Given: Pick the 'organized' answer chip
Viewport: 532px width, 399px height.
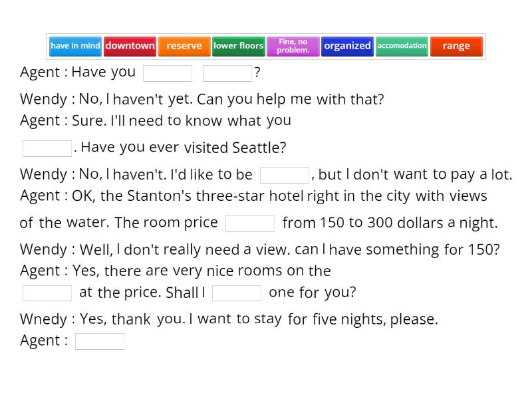Looking at the screenshot, I should [347, 46].
